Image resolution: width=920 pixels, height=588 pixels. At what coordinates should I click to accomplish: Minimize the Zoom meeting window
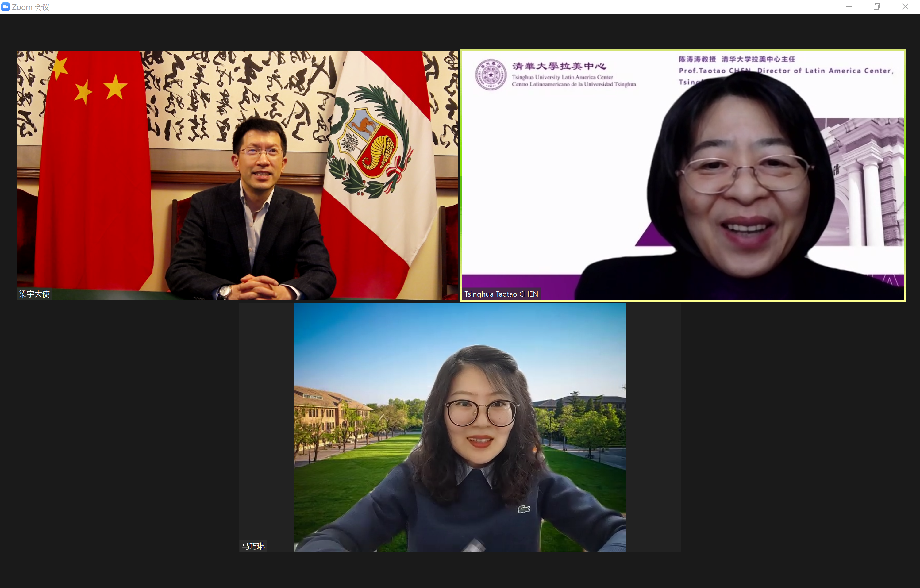point(849,6)
